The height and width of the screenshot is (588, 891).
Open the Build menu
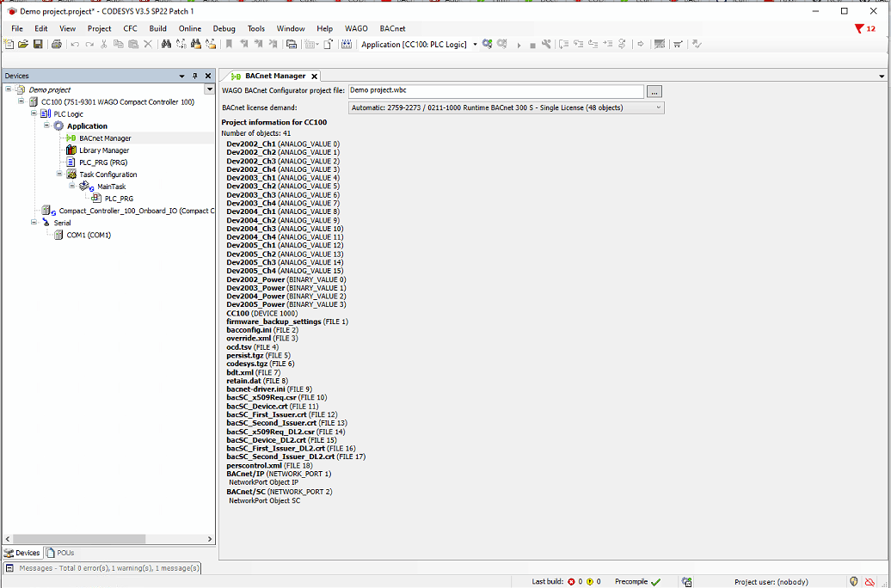point(158,28)
